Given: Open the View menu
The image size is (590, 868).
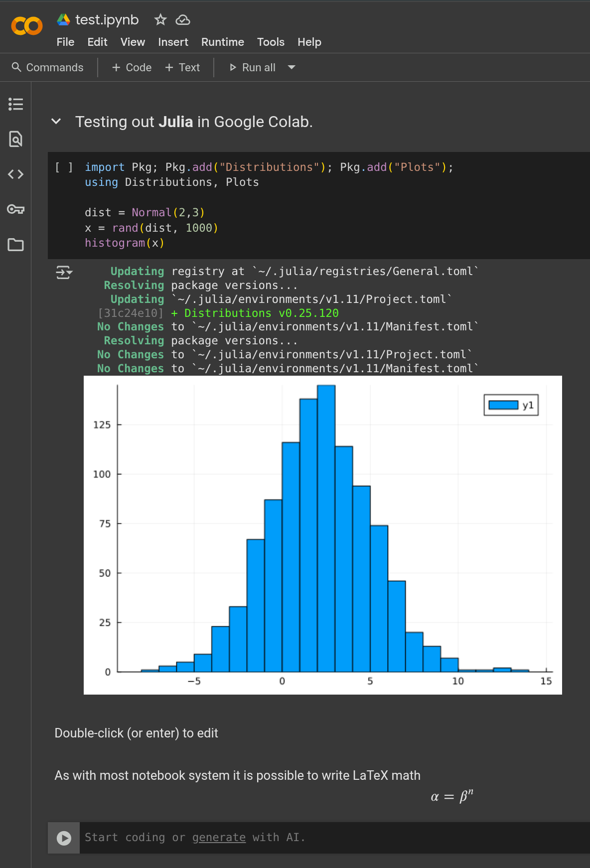Looking at the screenshot, I should (133, 42).
